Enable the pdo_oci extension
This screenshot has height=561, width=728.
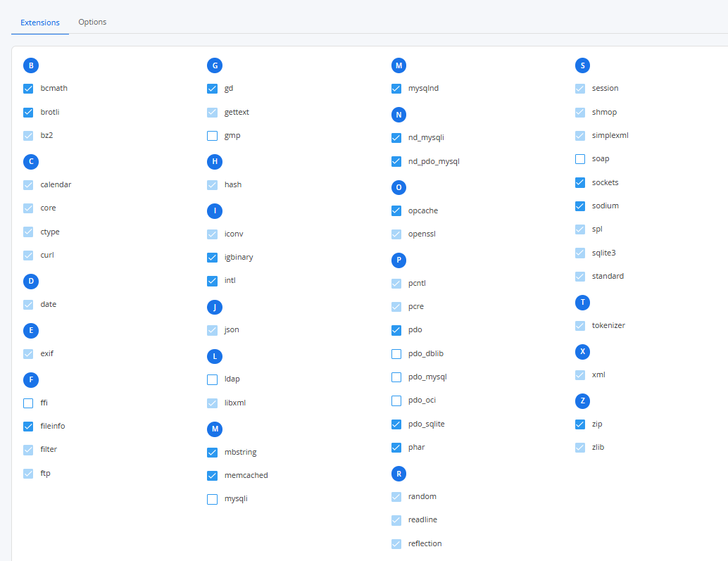tap(396, 401)
